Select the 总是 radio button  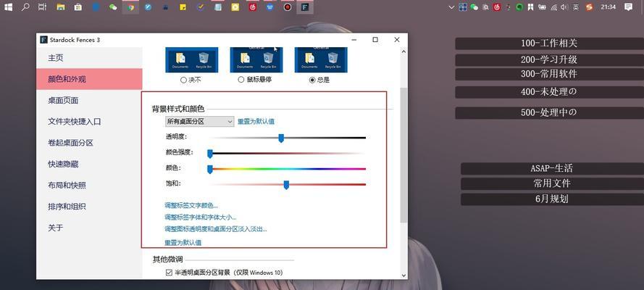click(x=312, y=80)
